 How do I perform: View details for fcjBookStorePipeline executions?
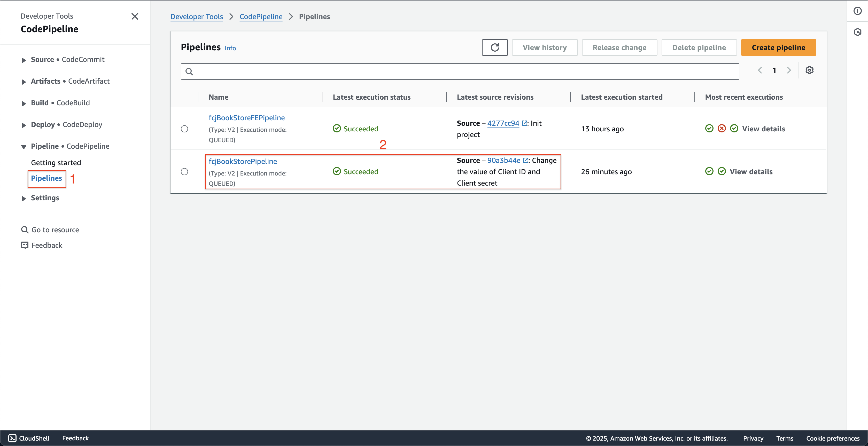point(751,171)
